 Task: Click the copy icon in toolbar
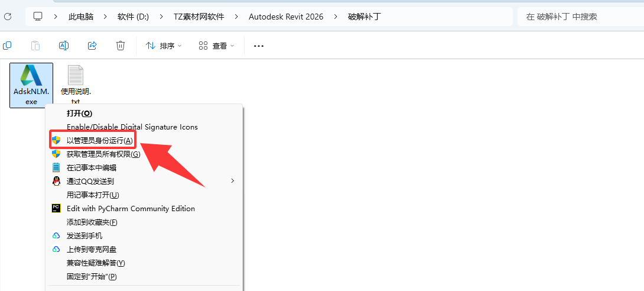coord(7,46)
